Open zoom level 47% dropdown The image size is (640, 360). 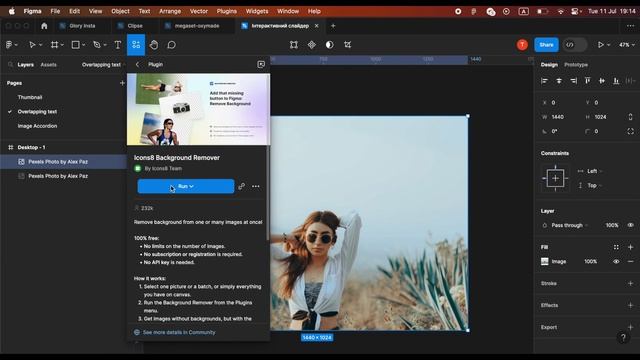coord(627,45)
